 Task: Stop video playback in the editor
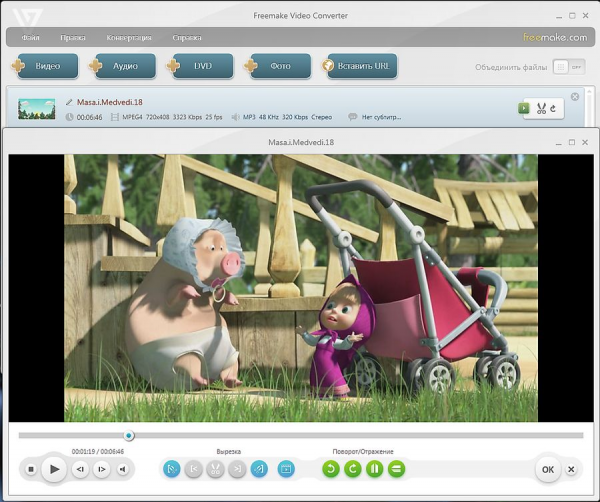pos(31,469)
